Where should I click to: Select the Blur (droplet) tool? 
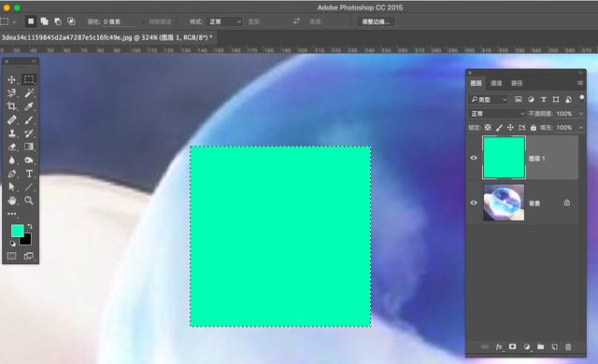(11, 161)
